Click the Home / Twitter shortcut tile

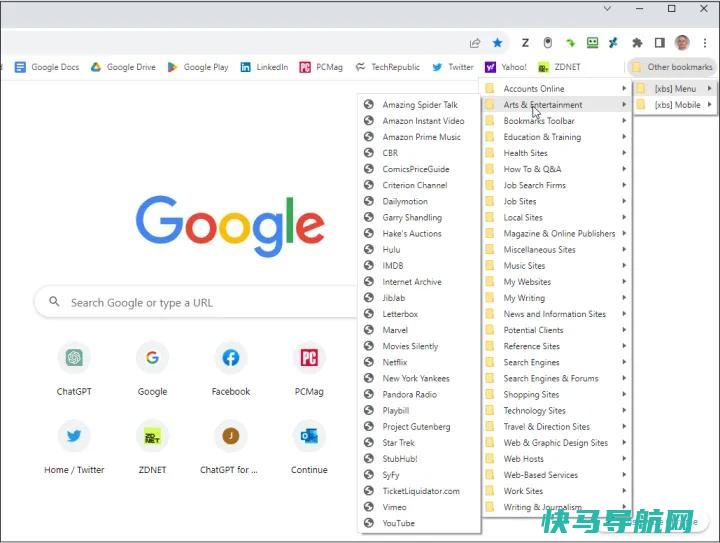click(74, 447)
